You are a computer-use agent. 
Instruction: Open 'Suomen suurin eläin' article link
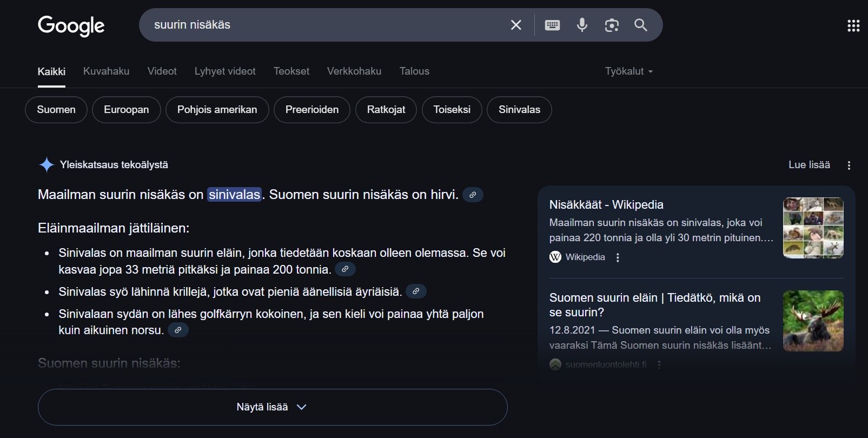click(x=655, y=305)
